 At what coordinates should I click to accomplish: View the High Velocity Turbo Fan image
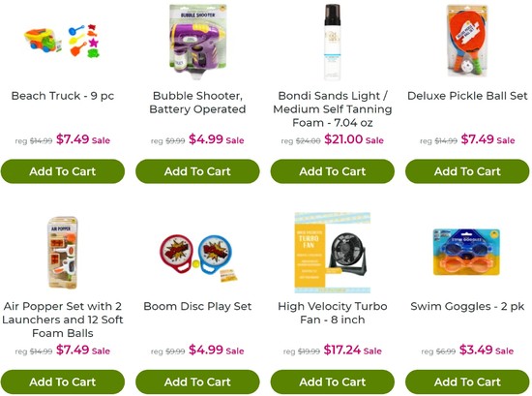[x=332, y=253]
